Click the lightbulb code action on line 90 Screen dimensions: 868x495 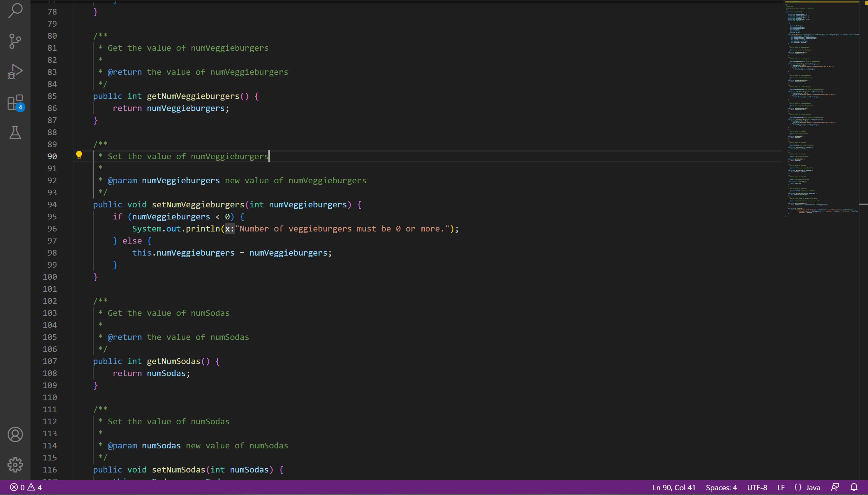click(79, 155)
